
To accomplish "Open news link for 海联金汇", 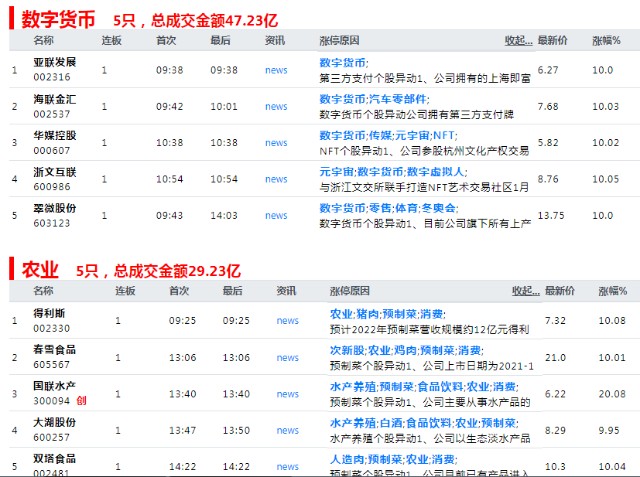I will click(x=276, y=106).
